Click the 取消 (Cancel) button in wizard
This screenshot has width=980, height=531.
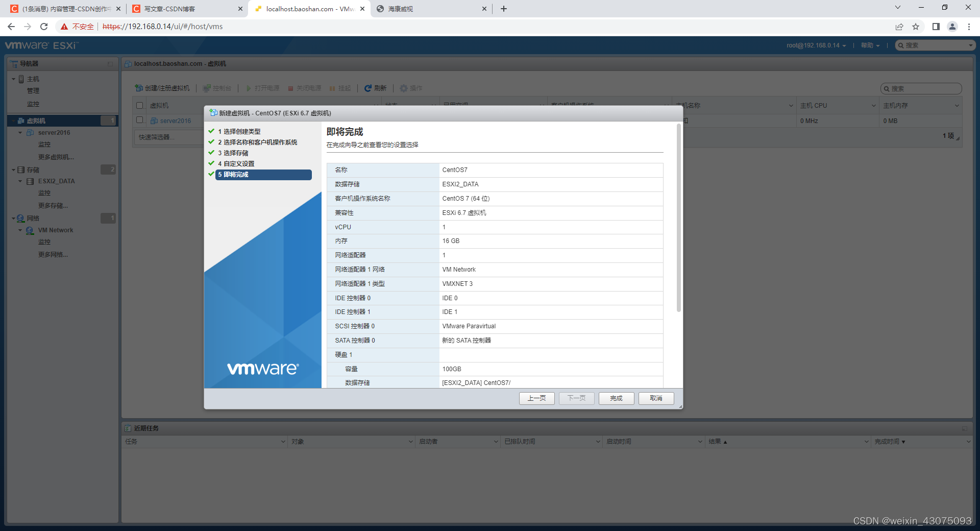[656, 398]
